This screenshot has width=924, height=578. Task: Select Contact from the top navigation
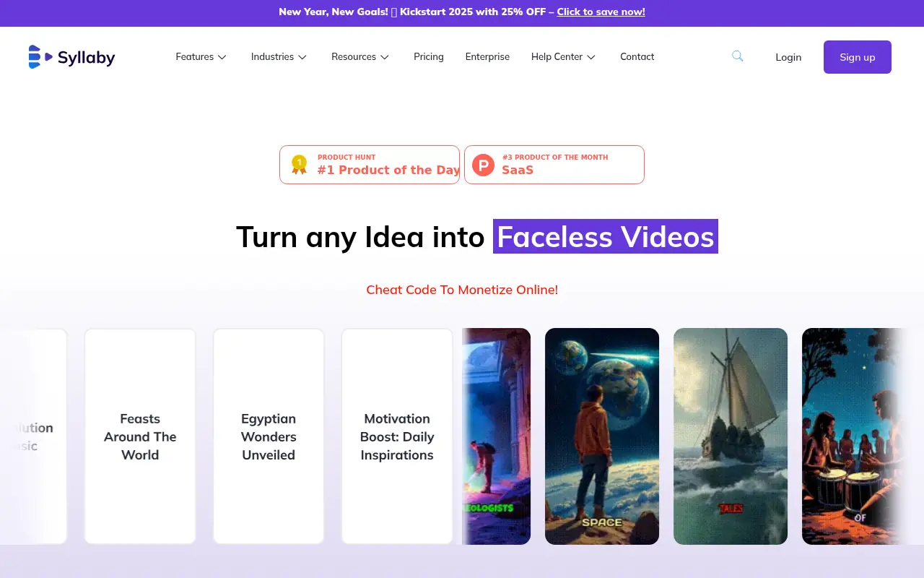pos(637,56)
